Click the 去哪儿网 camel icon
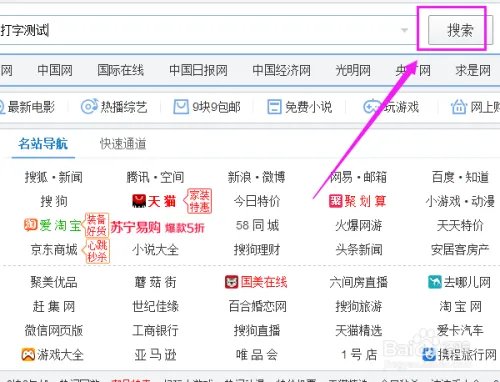Viewport: 500px width, 382px height. pyautogui.click(x=435, y=282)
